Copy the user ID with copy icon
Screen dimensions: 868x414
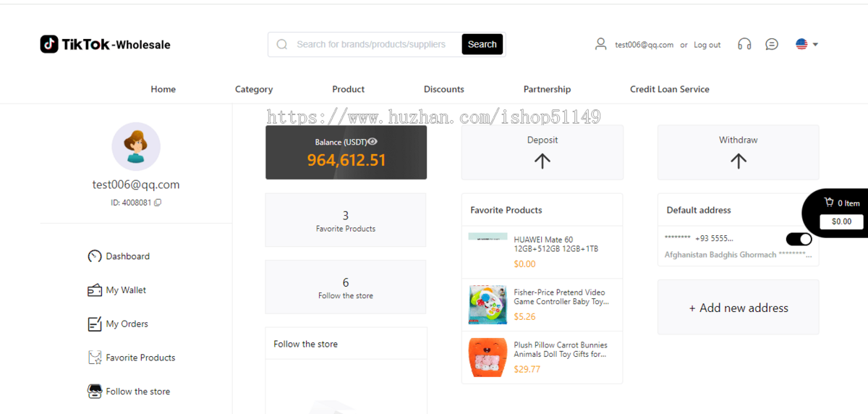[x=158, y=203]
